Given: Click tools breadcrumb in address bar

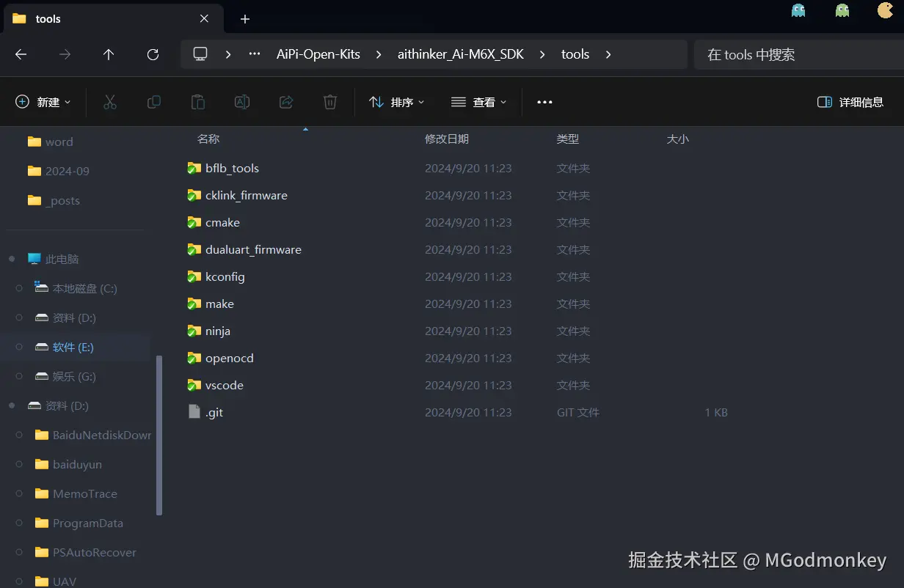Looking at the screenshot, I should click(575, 54).
